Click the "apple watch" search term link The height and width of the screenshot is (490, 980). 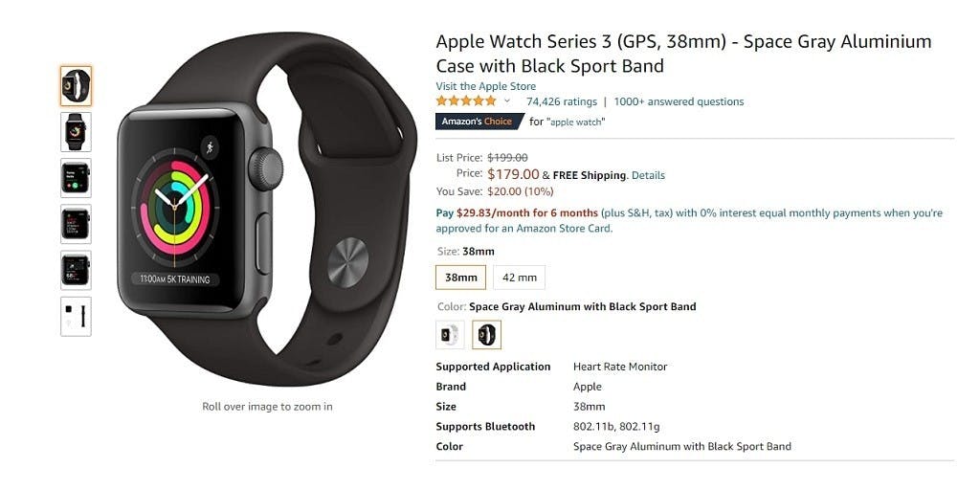coord(576,122)
